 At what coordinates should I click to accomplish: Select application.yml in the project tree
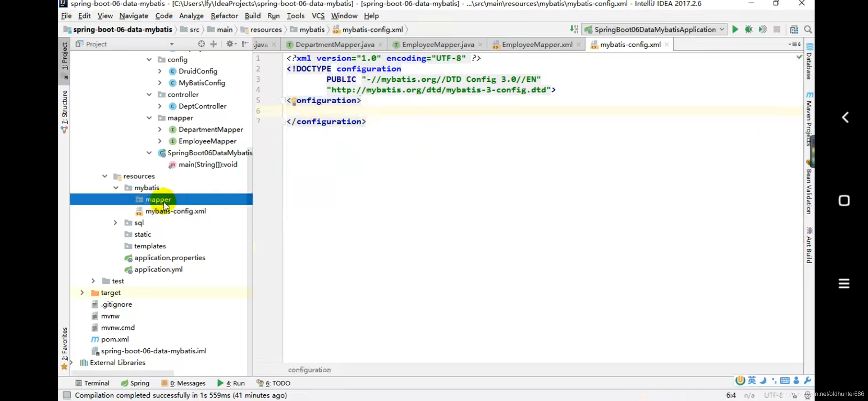coord(158,269)
